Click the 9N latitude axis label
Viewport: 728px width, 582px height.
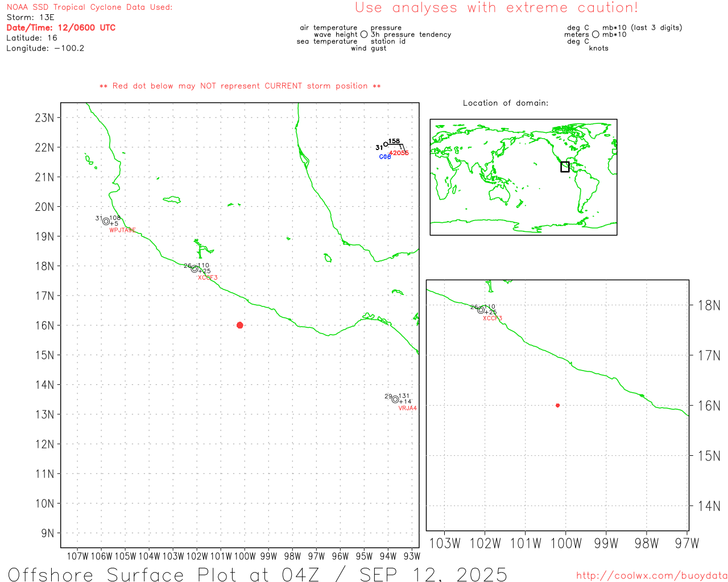47,534
